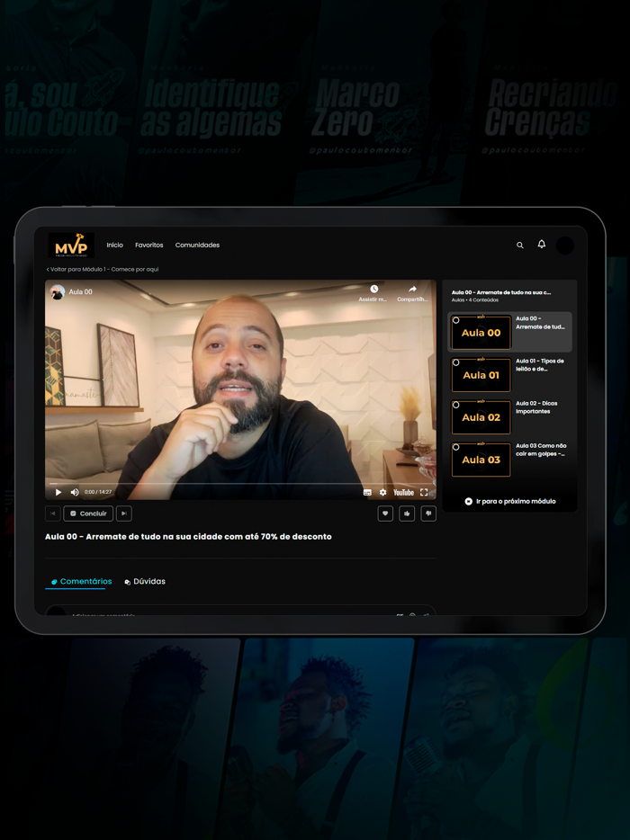Viewport: 630px width, 840px height.
Task: Click the MVP logo
Action: (71, 246)
